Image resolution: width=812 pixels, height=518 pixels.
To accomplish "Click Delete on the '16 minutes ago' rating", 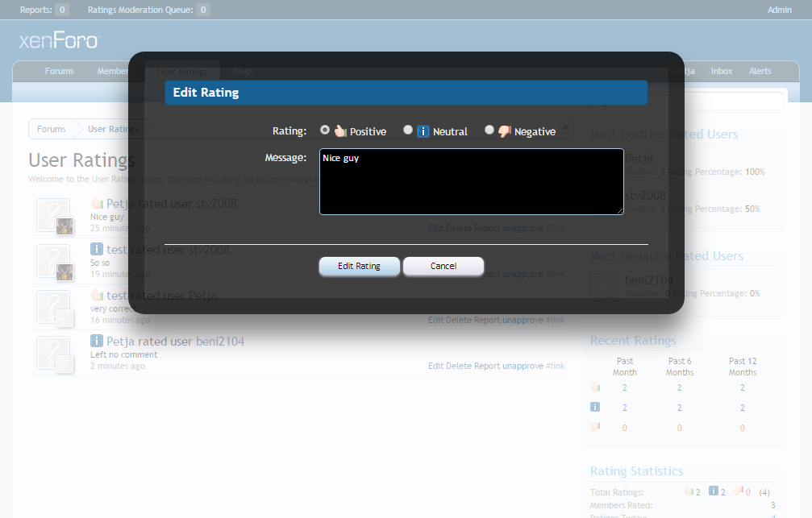I will pyautogui.click(x=459, y=321).
